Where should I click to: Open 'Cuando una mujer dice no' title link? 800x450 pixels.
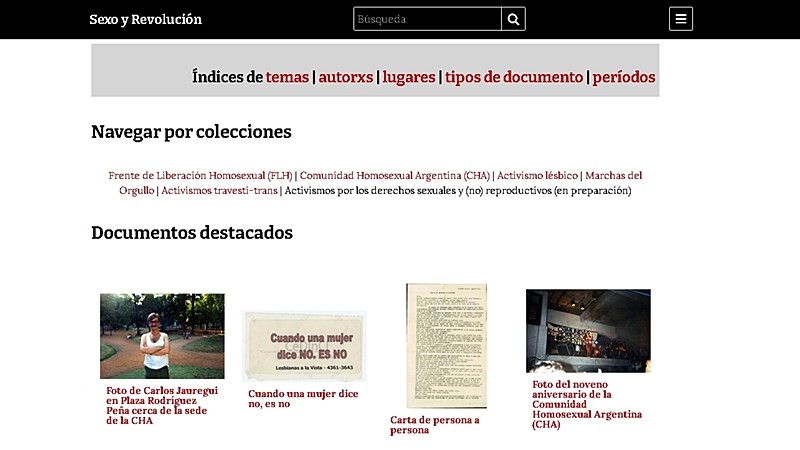pos(303,398)
